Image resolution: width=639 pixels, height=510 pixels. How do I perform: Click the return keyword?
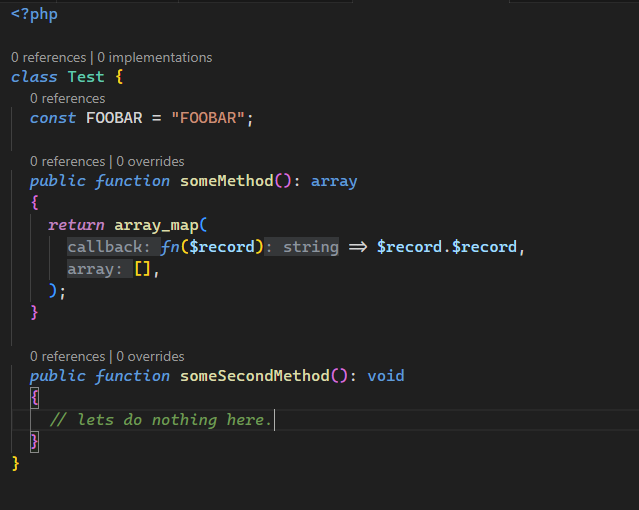tap(76, 224)
